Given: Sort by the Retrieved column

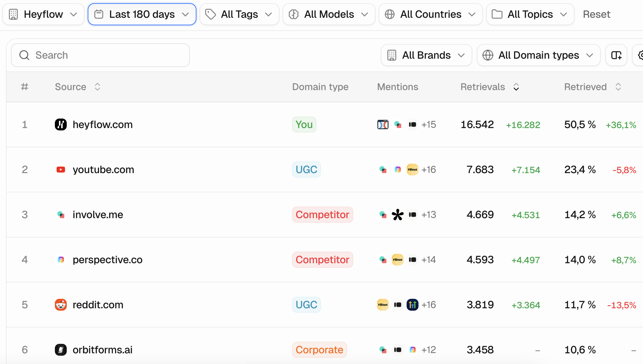Looking at the screenshot, I should tap(593, 87).
